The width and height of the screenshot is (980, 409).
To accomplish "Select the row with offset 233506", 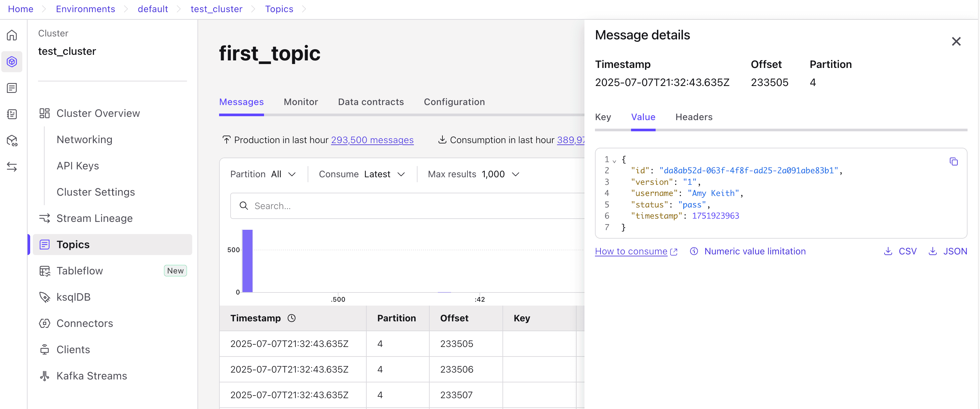I will 402,369.
